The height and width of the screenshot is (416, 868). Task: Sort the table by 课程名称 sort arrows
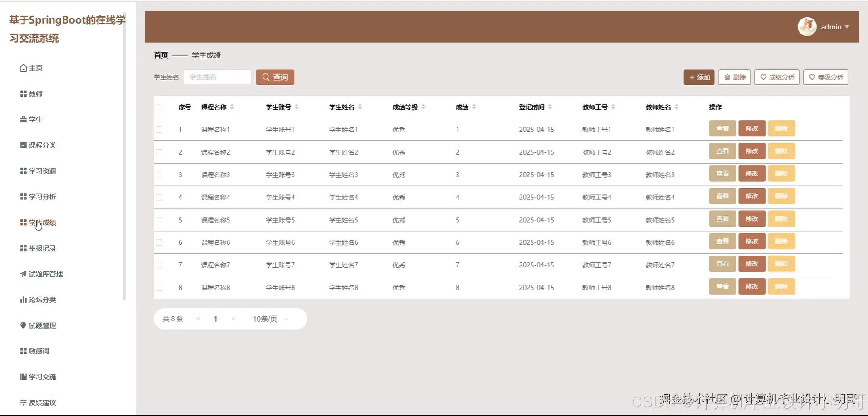232,107
